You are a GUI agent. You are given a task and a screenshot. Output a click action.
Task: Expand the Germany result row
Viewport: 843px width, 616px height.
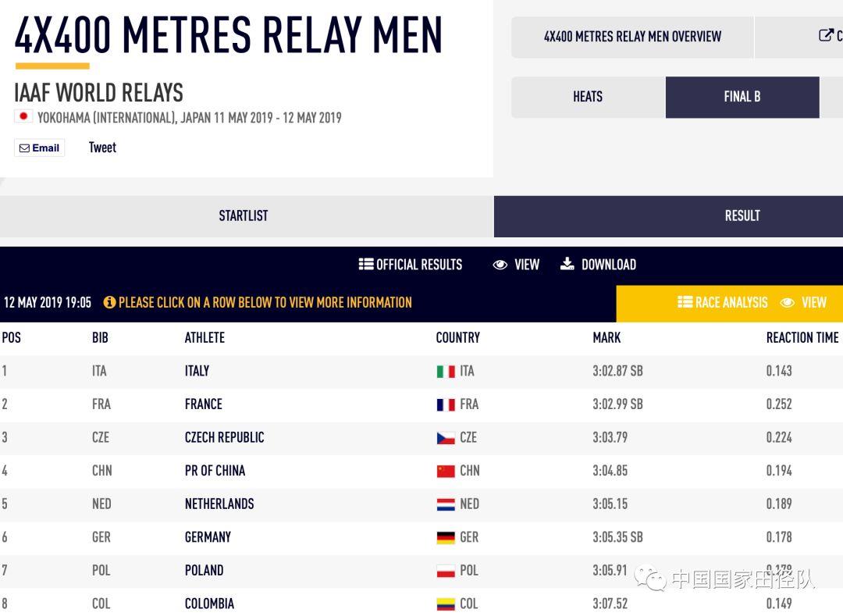click(421, 537)
